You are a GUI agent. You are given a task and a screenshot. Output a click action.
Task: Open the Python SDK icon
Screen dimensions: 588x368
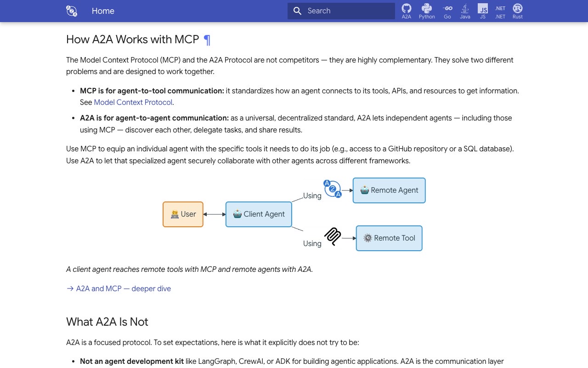pos(427,11)
